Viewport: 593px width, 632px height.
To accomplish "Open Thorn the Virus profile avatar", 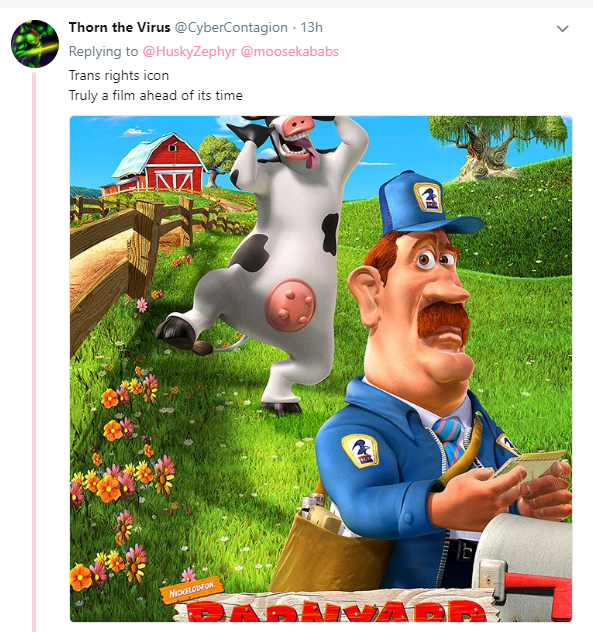I will click(x=35, y=44).
